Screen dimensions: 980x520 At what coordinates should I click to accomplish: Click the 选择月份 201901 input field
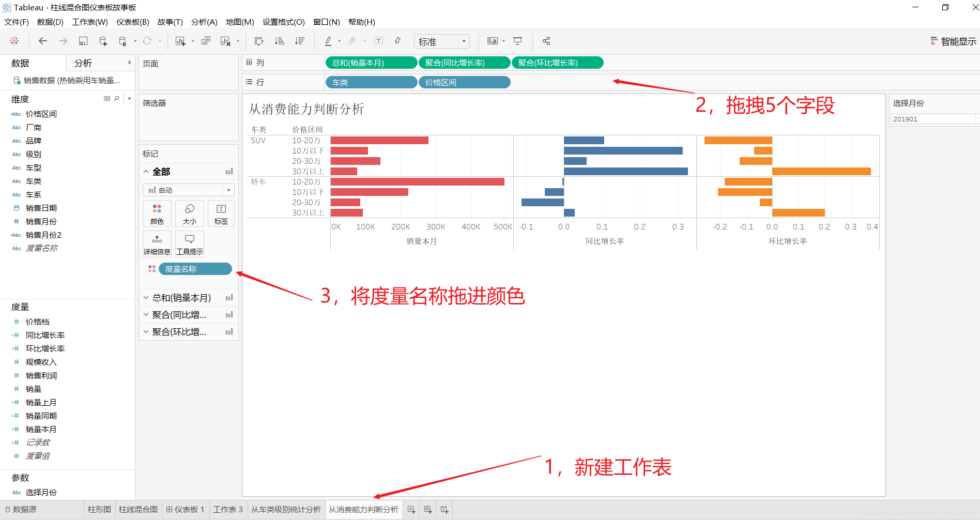tap(933, 119)
